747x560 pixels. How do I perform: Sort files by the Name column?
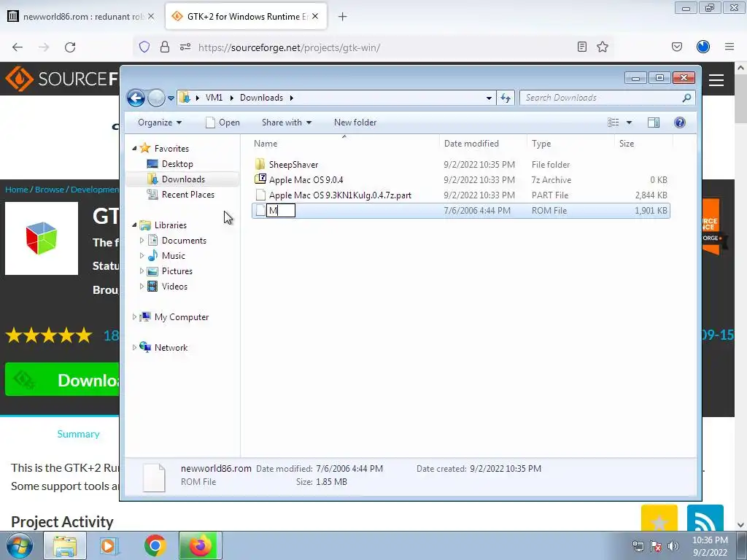tap(344, 144)
